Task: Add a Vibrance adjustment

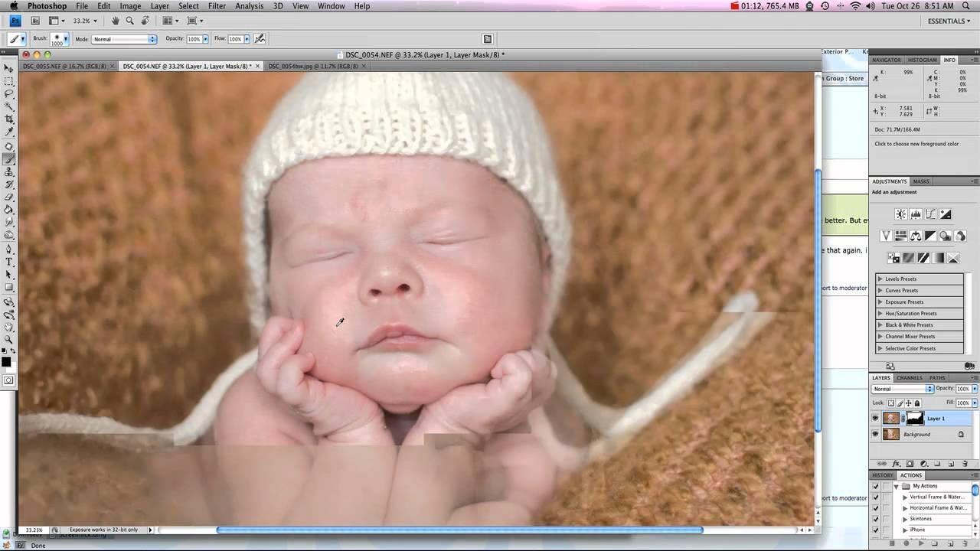Action: [x=886, y=236]
